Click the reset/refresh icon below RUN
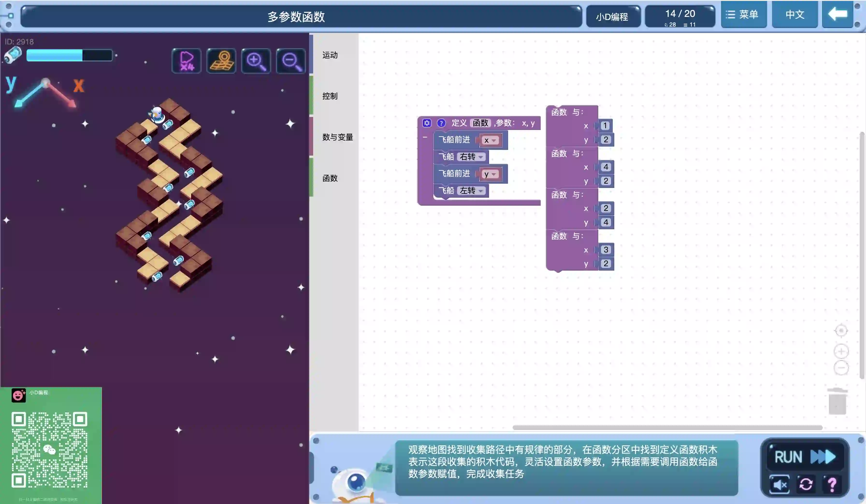This screenshot has height=504, width=866. [806, 484]
